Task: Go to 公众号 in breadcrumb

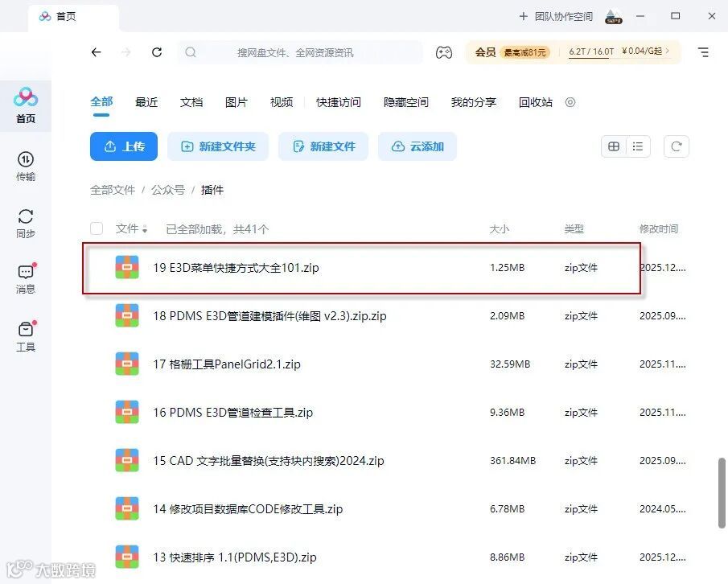Action: [x=168, y=190]
